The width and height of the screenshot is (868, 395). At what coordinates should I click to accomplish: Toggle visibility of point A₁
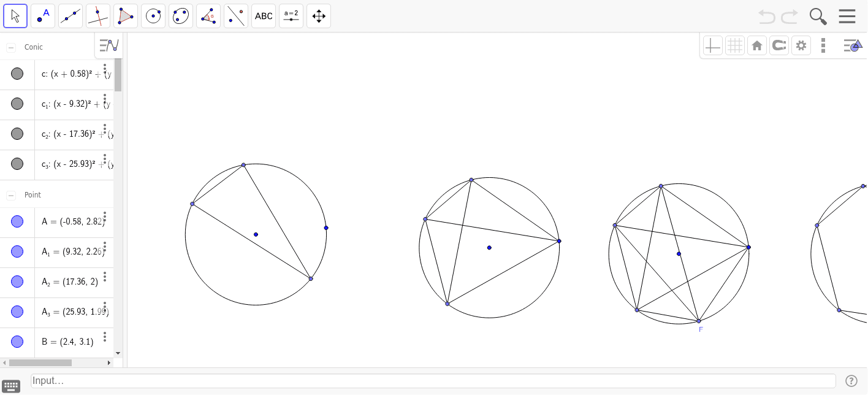click(x=17, y=251)
